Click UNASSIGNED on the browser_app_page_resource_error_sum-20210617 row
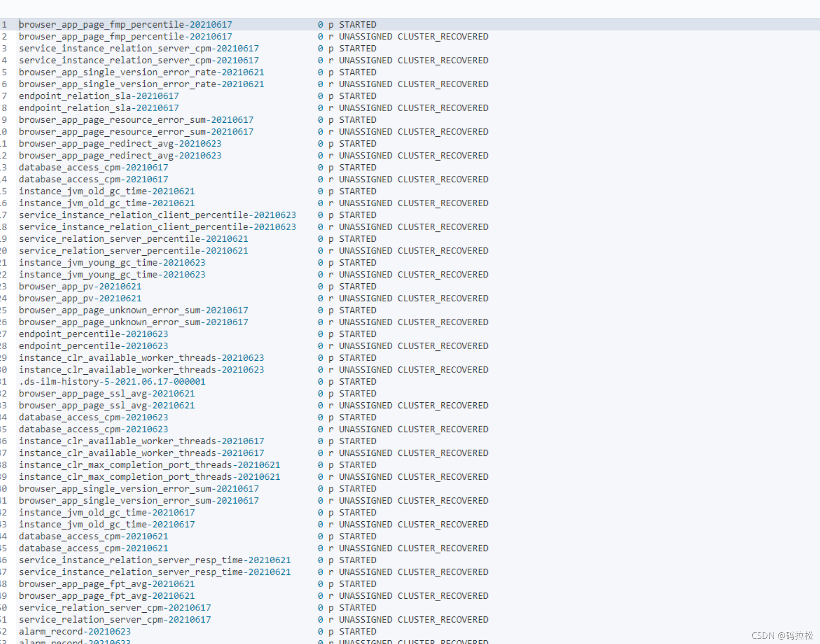The image size is (820, 644). tap(366, 132)
